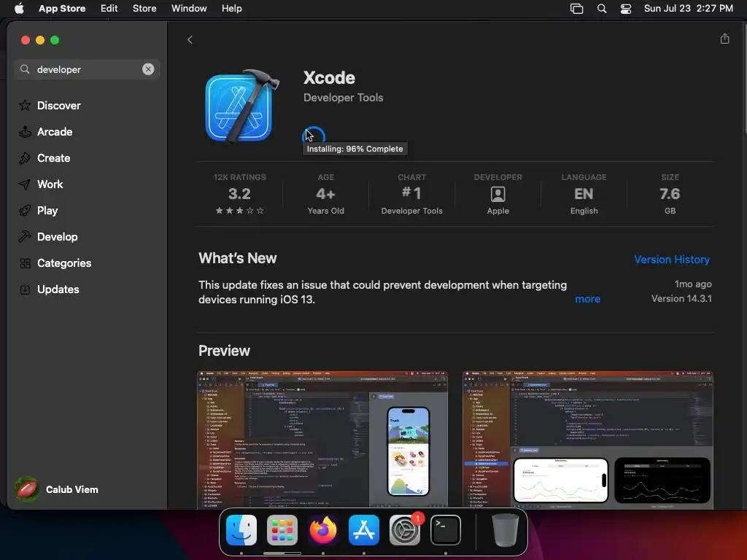747x560 pixels.
Task: Click the Developer Tools subtitle
Action: 343,98
